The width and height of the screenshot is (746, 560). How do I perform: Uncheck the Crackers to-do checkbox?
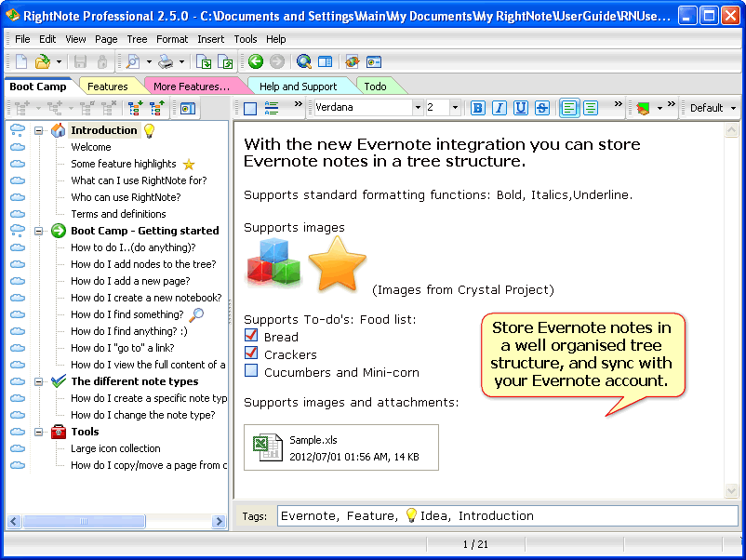(x=251, y=353)
